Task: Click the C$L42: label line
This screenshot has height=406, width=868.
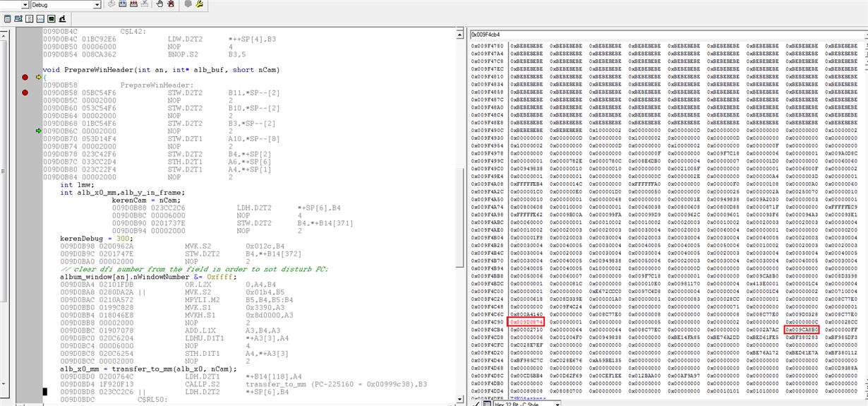Action: (132, 31)
